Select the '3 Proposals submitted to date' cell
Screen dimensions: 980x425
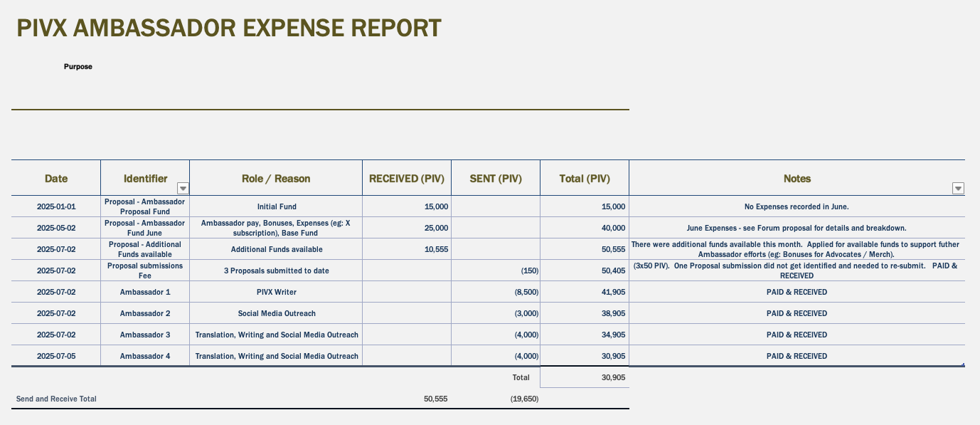pos(276,271)
